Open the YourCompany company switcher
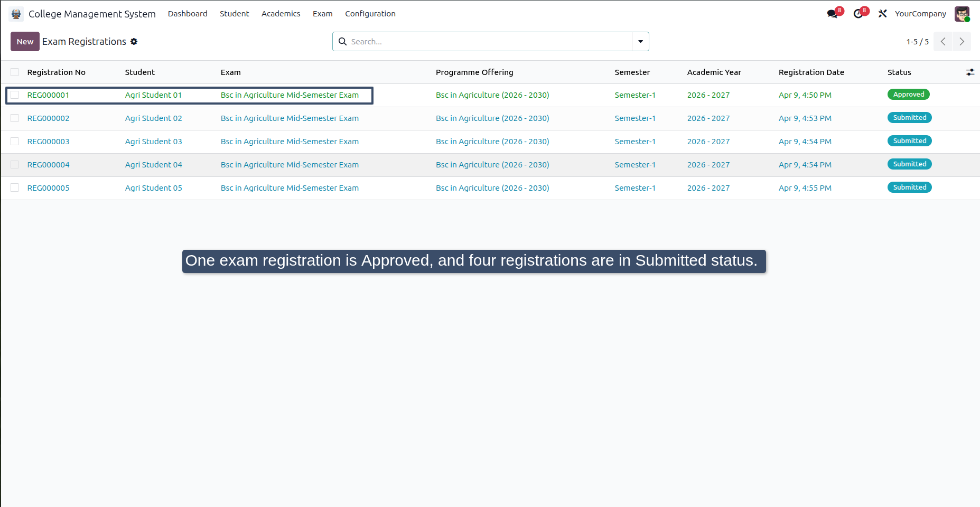Viewport: 980px width, 507px height. 920,14
